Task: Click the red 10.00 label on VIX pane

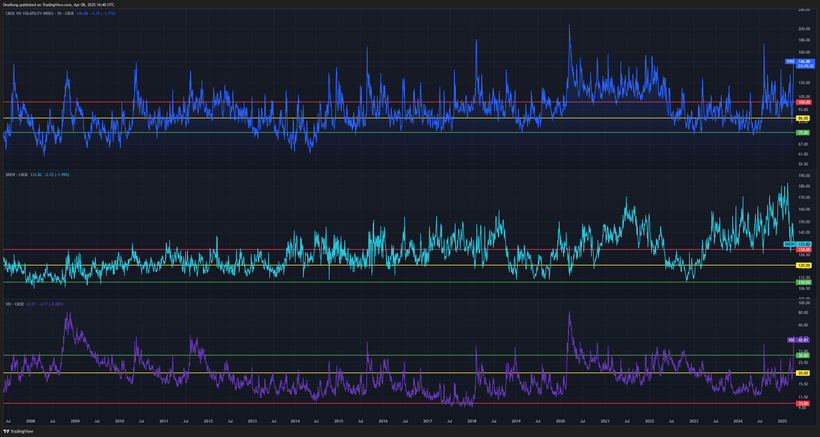Action: point(802,404)
